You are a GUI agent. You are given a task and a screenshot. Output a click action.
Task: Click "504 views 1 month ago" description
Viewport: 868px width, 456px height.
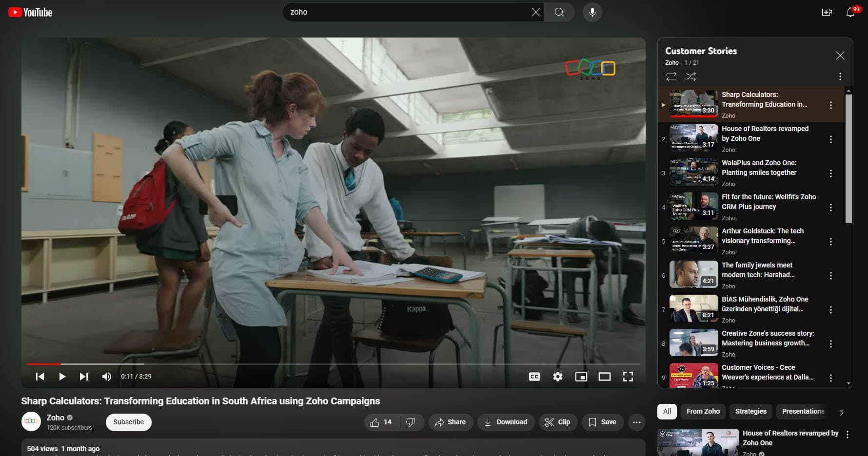[63, 449]
